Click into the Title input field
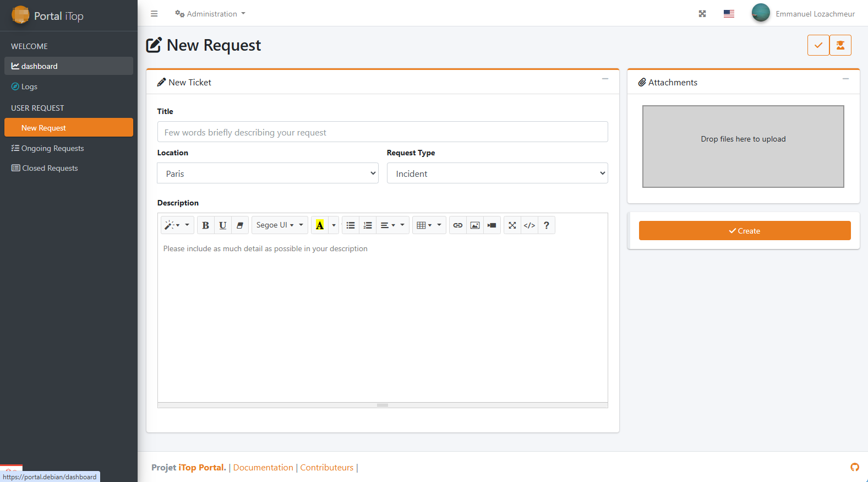This screenshot has height=482, width=868. click(382, 132)
